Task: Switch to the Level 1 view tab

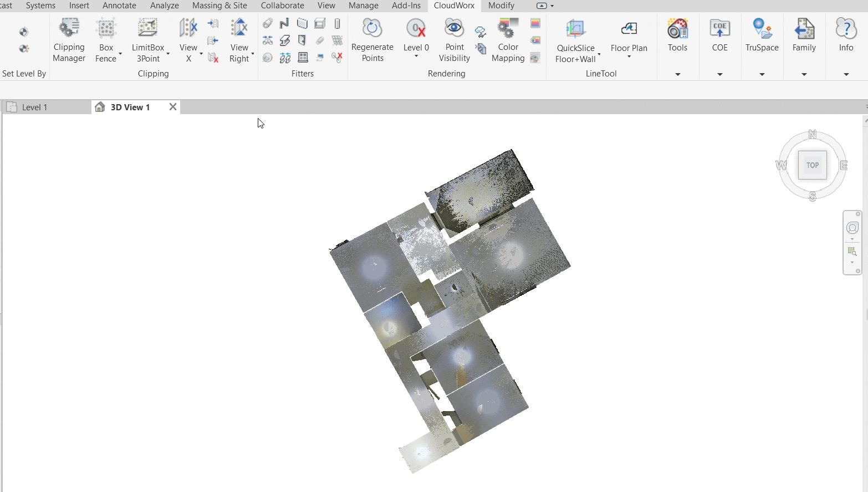Action: click(34, 107)
